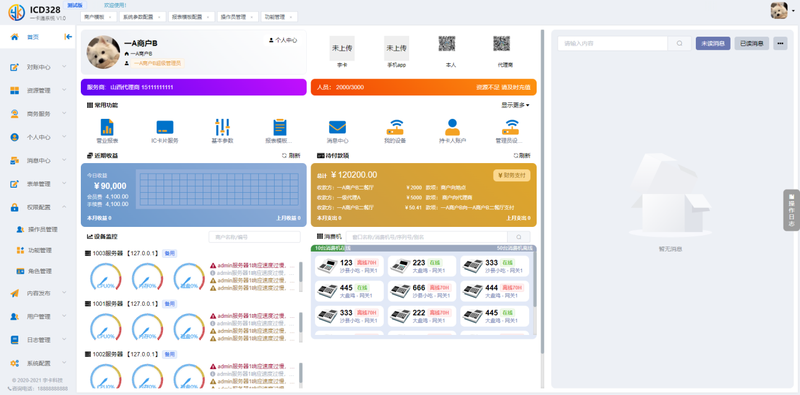Click the cash register icon for machine 666
The width and height of the screenshot is (800, 395).
[x=399, y=291]
